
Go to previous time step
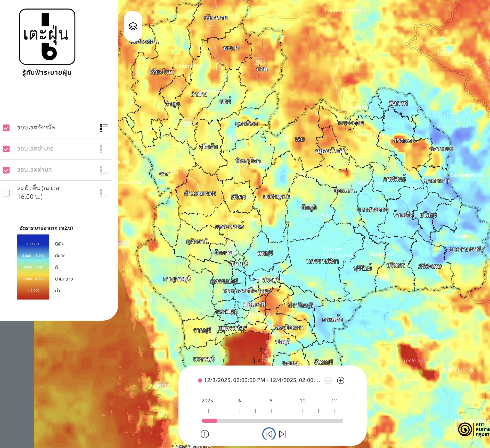click(269, 434)
